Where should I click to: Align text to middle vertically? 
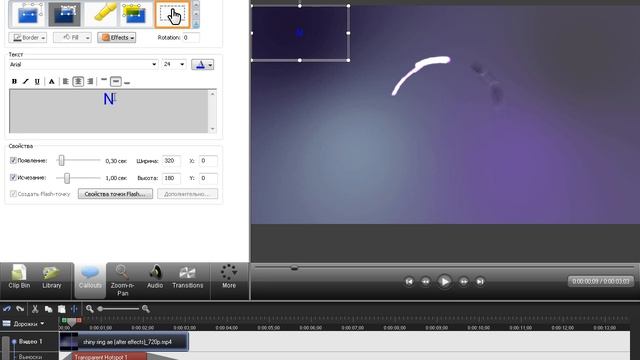click(x=116, y=82)
